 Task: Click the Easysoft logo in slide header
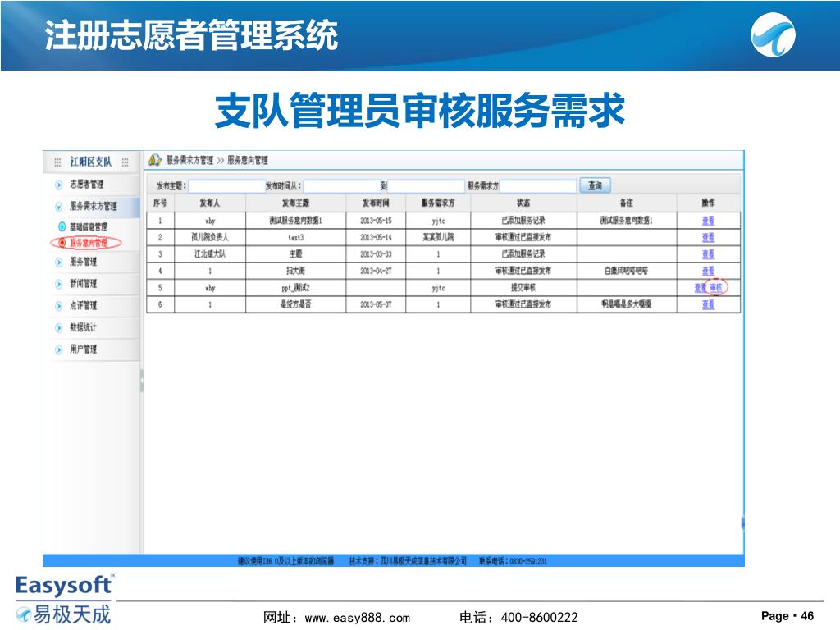coord(774,37)
